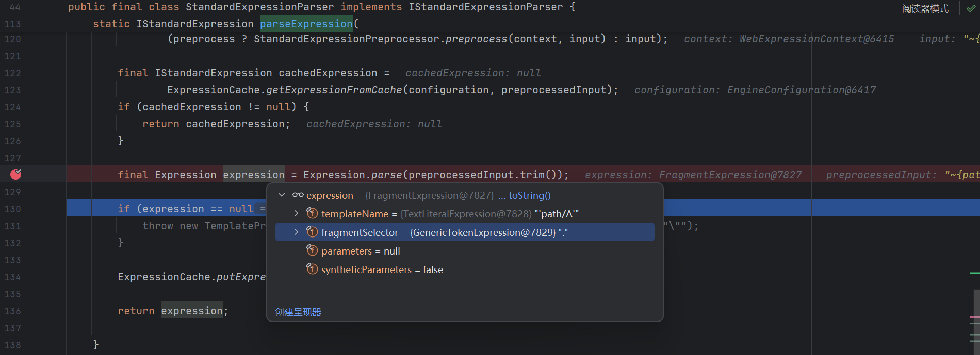Screen dimensions: 980x355
Task: Click the templateName field icon
Action: [312, 213]
